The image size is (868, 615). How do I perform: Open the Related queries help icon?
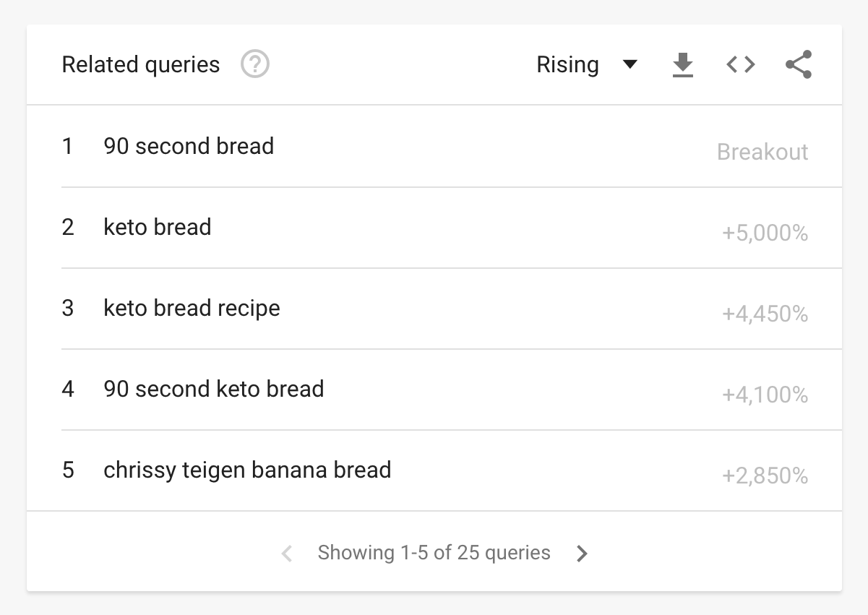255,65
